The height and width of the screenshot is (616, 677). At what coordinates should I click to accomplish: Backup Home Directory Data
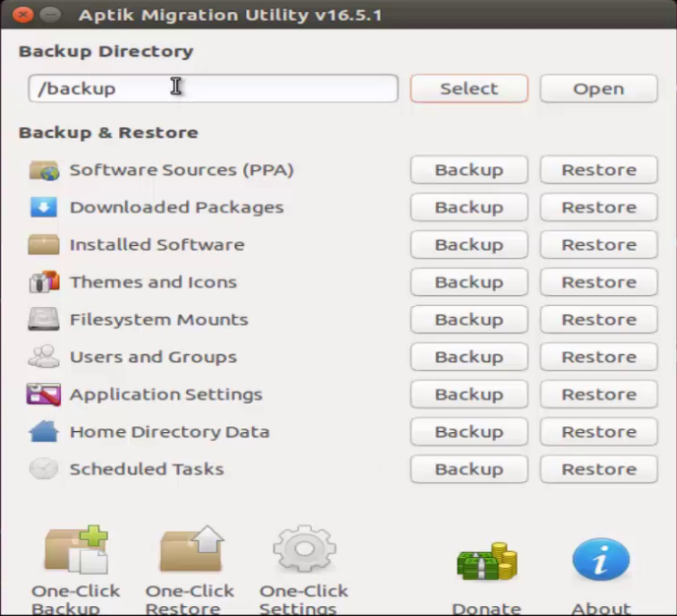469,432
